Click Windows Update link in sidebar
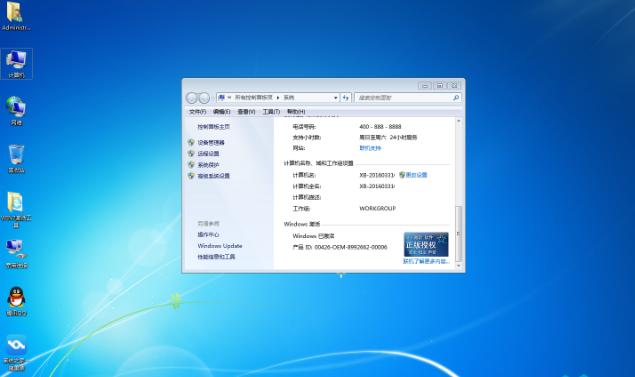Viewport: 635px width, 377px height. tap(220, 246)
